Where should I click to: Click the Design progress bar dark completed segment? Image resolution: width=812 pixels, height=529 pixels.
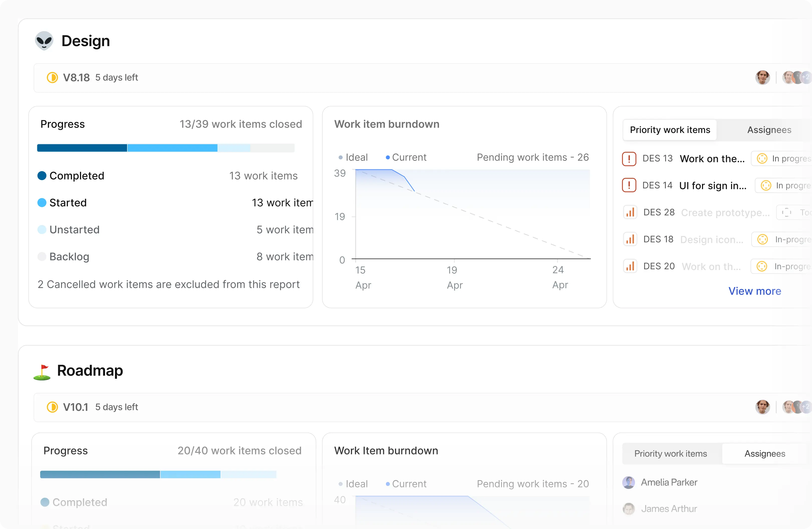pos(82,148)
